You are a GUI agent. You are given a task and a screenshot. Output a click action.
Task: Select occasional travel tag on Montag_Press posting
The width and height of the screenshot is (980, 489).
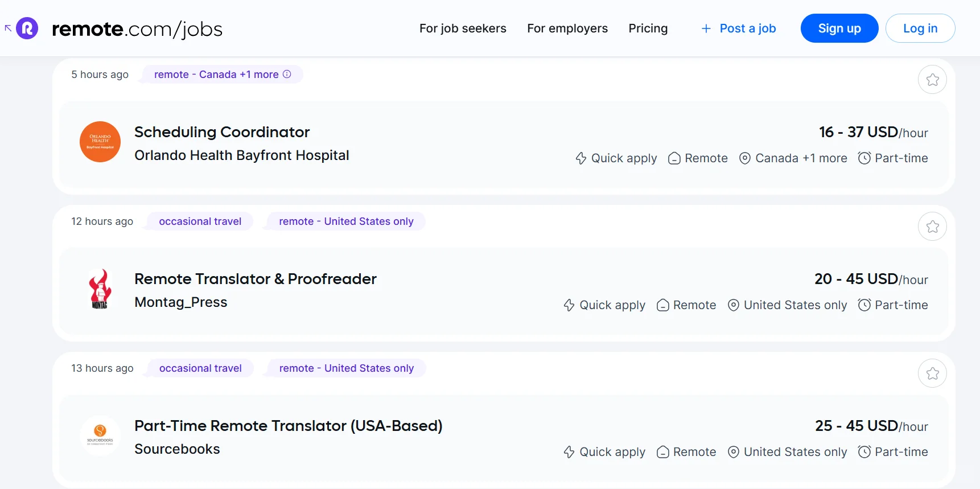coord(200,221)
